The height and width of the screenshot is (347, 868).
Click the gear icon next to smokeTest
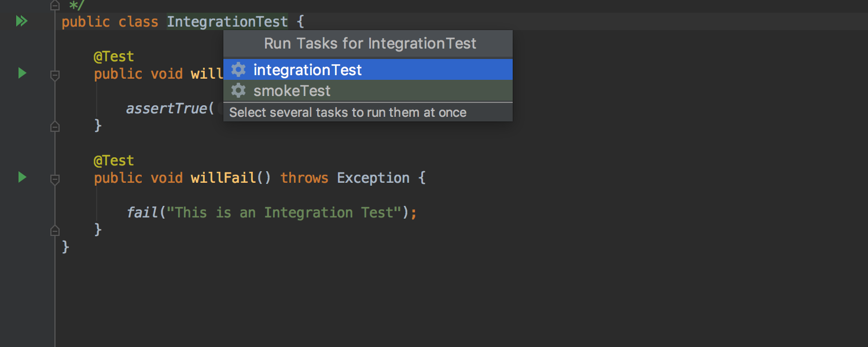point(238,91)
